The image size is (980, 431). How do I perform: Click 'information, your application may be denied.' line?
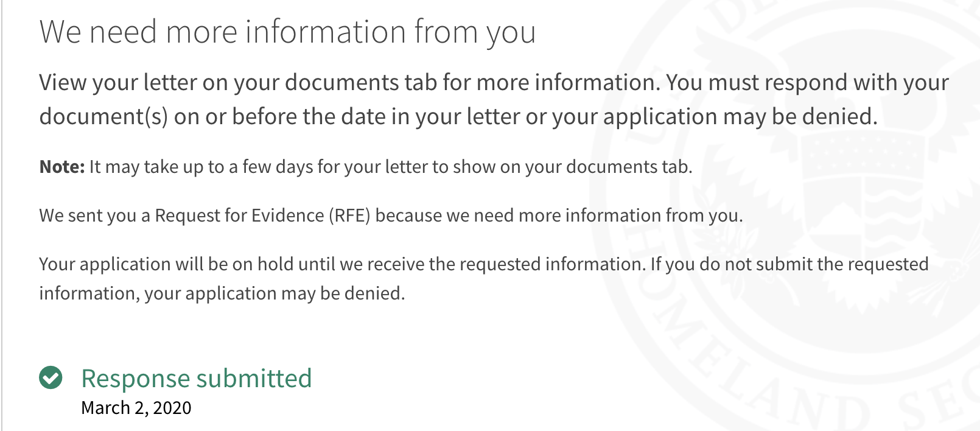[222, 293]
